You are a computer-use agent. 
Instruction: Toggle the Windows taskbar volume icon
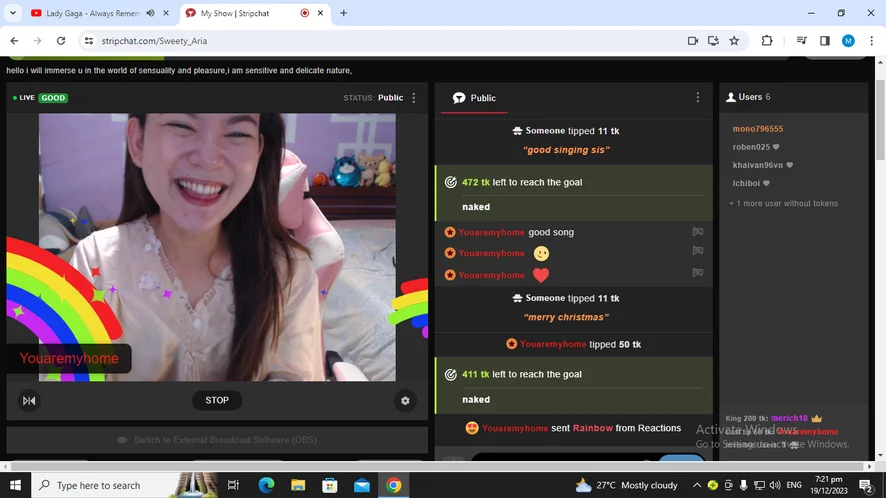tap(774, 485)
